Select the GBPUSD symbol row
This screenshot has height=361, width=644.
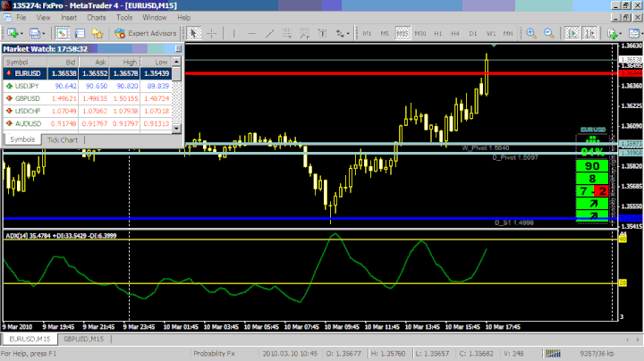tap(87, 98)
